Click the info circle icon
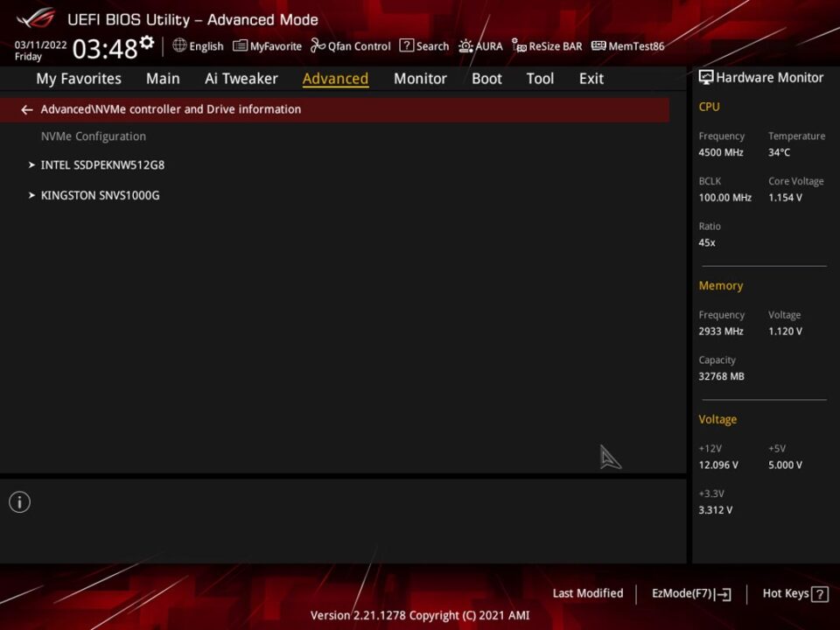 tap(20, 502)
